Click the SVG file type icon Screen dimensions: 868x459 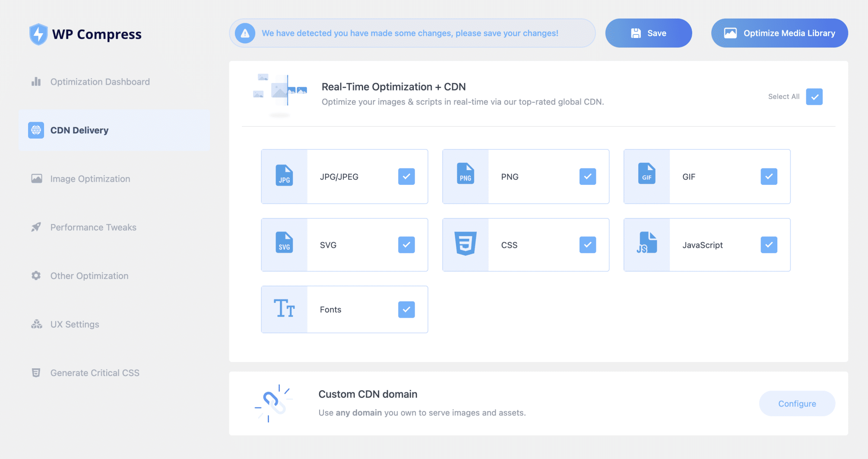pyautogui.click(x=284, y=243)
